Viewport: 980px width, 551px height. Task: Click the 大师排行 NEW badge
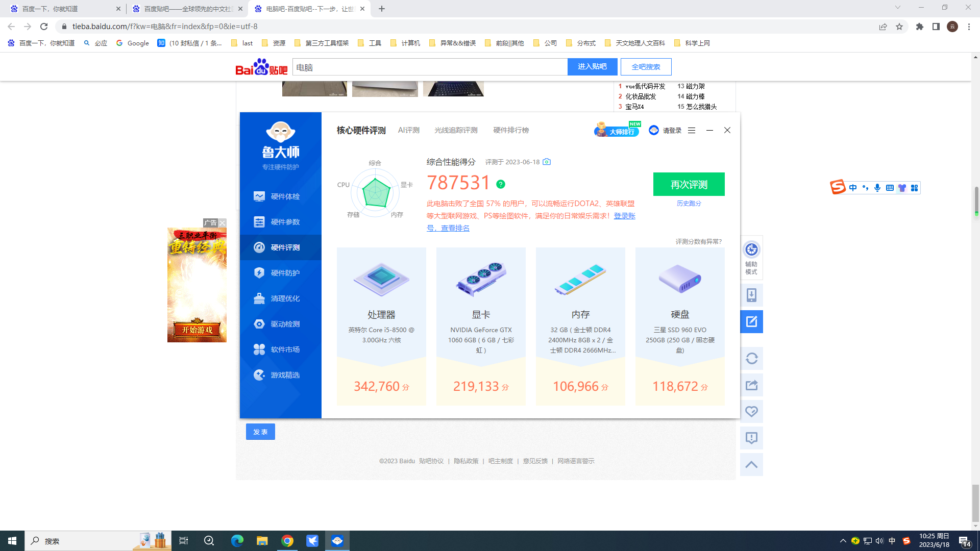click(x=617, y=130)
